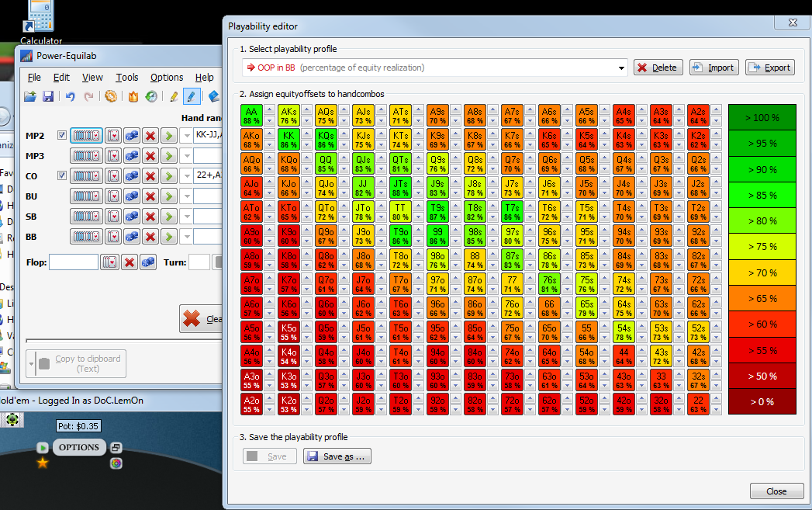Select the > 0 % legend color
This screenshot has width=812, height=510.
click(x=762, y=401)
